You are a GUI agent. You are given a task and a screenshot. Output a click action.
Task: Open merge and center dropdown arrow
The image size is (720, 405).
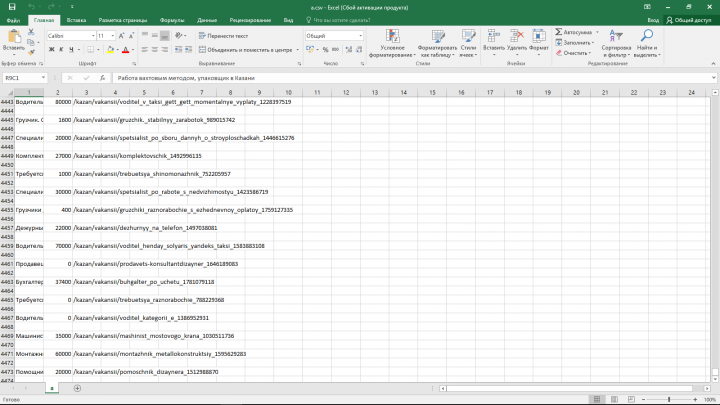point(298,50)
